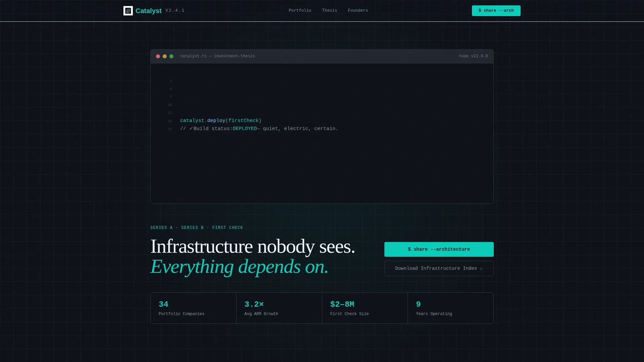Screen dimensions: 644x362
Task: Download the Infrastructure Index
Action: pos(439,268)
